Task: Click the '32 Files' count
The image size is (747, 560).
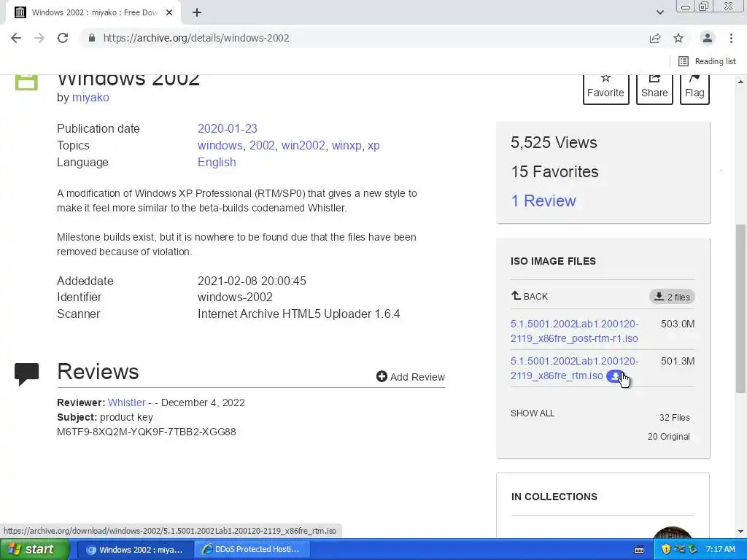Action: [x=674, y=418]
